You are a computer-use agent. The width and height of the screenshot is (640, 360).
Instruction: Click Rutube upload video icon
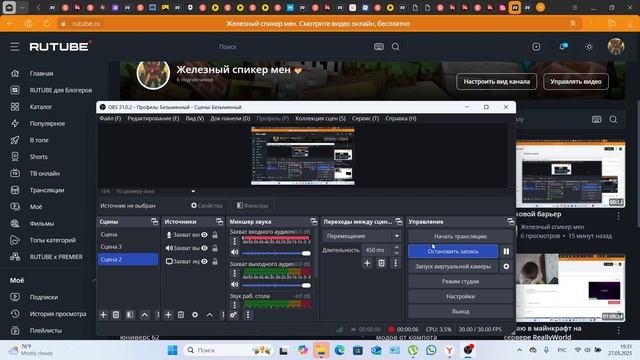point(536,47)
